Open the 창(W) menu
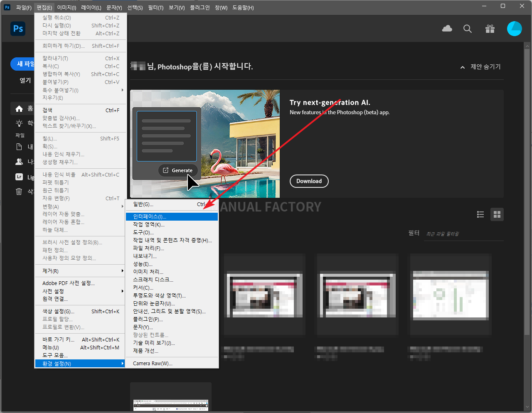Viewport: 532px width, 413px height. coord(221,7)
